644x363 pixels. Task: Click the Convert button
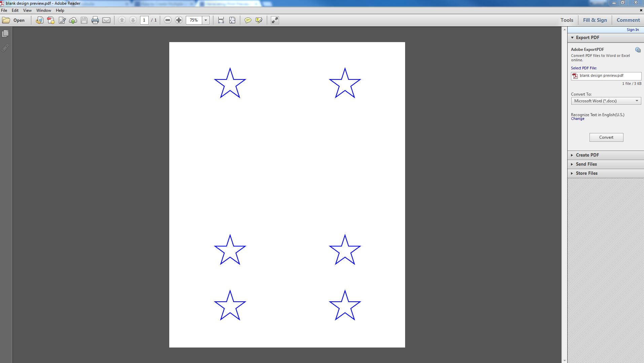click(606, 137)
